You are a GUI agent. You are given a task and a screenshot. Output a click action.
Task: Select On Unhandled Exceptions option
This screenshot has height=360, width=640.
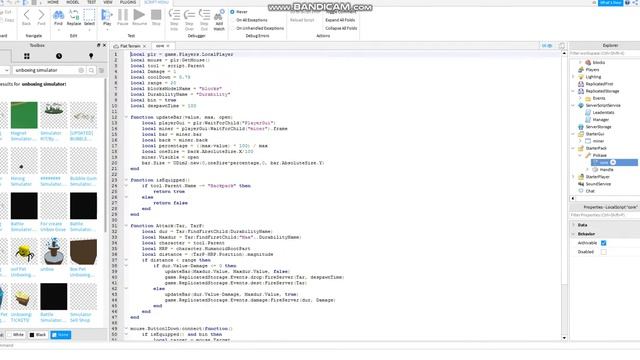(257, 28)
